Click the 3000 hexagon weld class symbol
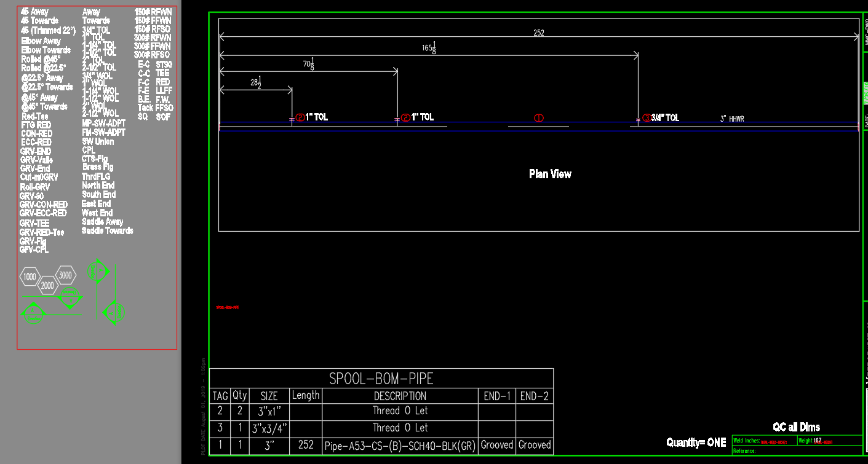This screenshot has width=868, height=464. [66, 275]
